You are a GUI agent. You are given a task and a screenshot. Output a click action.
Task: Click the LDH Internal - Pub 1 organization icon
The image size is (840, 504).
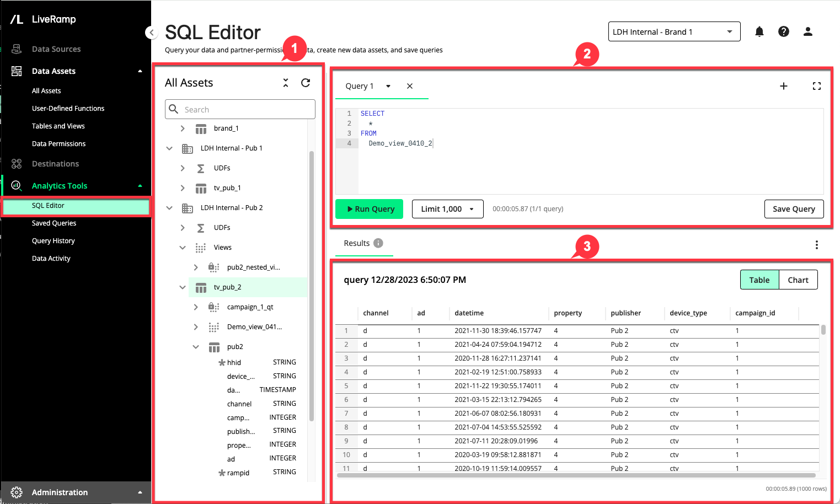pos(188,149)
